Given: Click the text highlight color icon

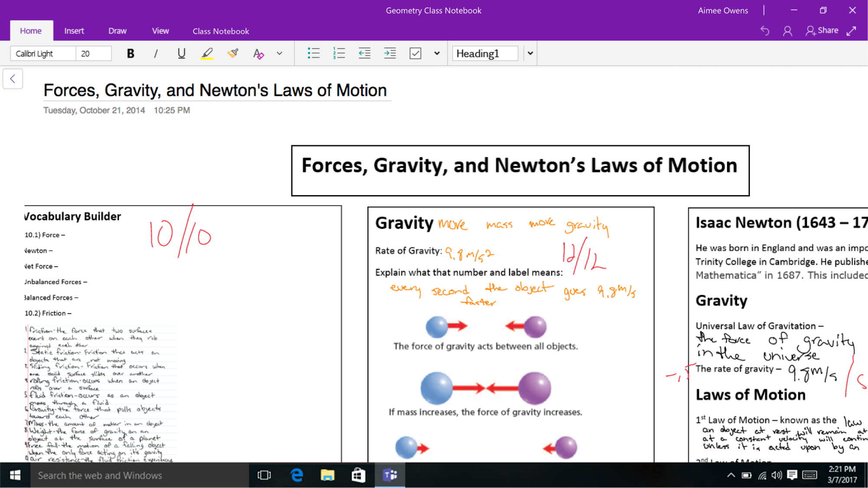Looking at the screenshot, I should [x=207, y=54].
